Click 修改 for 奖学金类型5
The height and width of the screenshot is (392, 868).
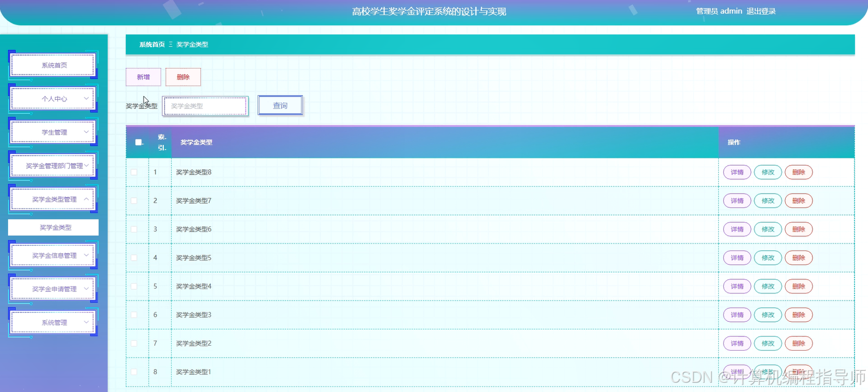(x=768, y=258)
